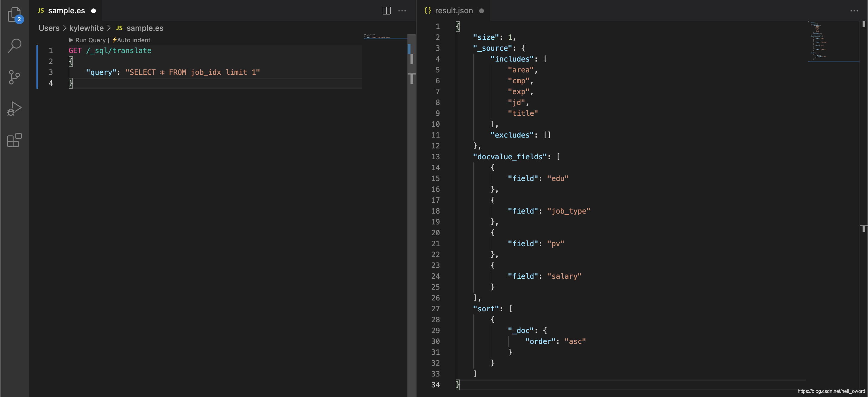
Task: Click the result.json editor minimap
Action: (x=833, y=42)
